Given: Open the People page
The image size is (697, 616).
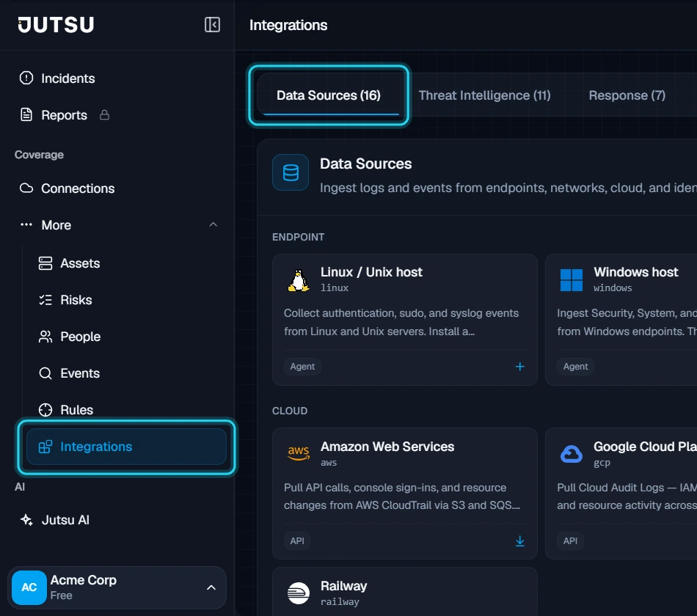Looking at the screenshot, I should [x=81, y=337].
